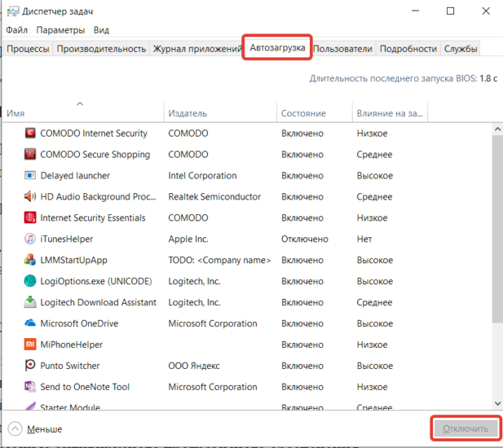Select the iTunesHelper row name
This screenshot has height=448, width=503.
tap(66, 239)
